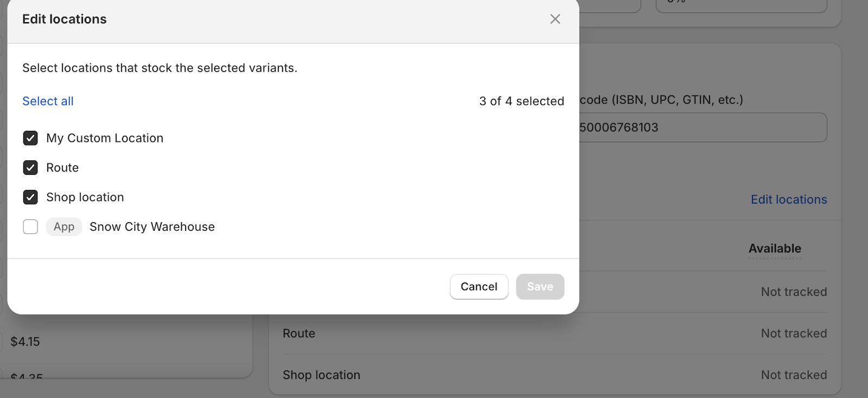Open Edit locations link behind the dialog
Screen dimensions: 868x398
[788, 199]
